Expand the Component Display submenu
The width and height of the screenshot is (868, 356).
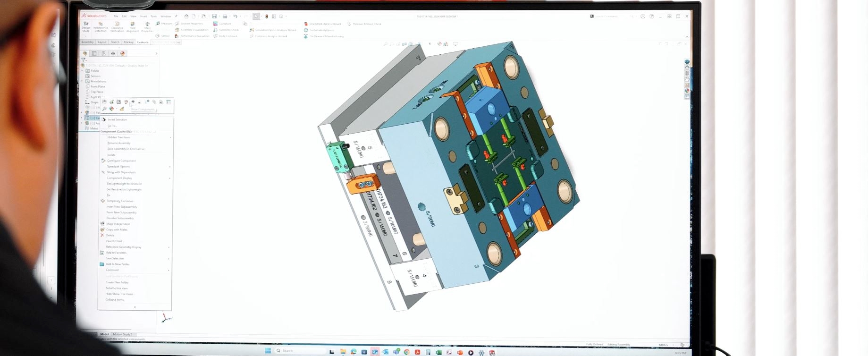tap(119, 178)
